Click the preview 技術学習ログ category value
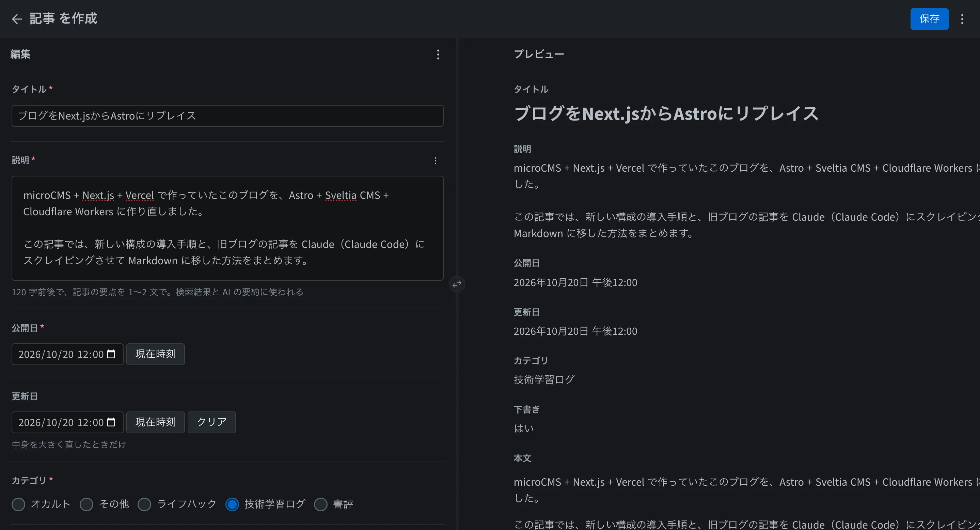 click(x=544, y=379)
